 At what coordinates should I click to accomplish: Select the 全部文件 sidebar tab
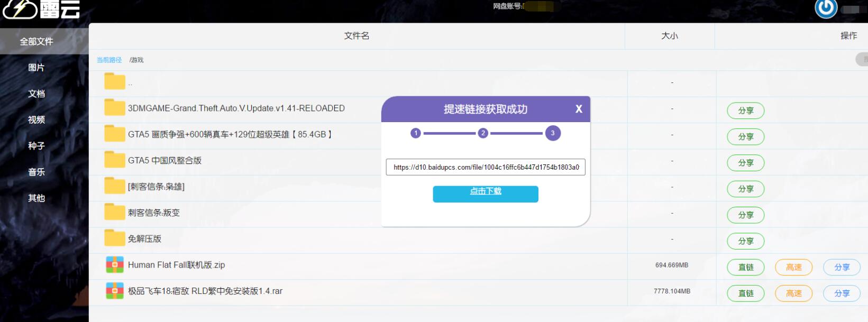click(x=36, y=41)
